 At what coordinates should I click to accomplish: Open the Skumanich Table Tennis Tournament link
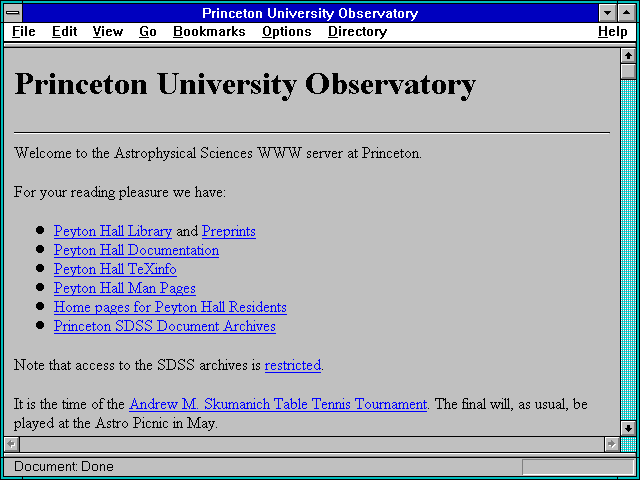(278, 404)
